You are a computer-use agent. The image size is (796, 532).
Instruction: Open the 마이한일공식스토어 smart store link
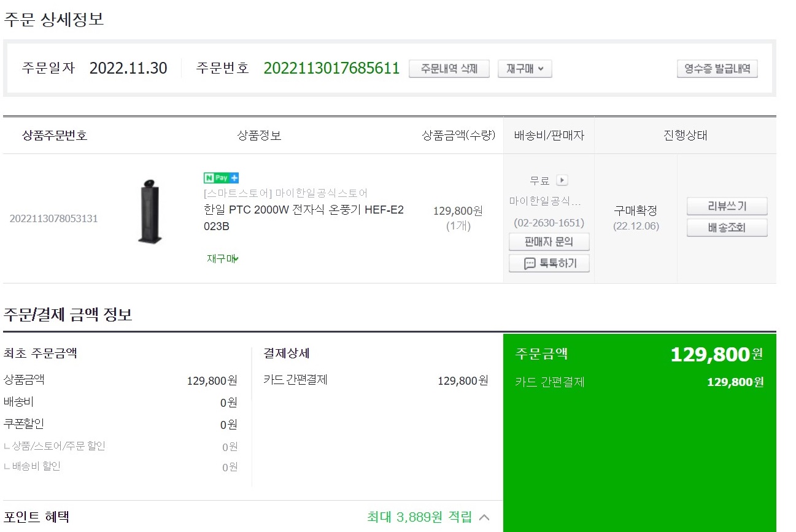click(285, 193)
